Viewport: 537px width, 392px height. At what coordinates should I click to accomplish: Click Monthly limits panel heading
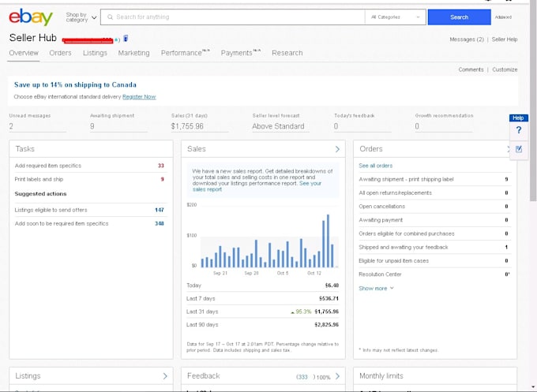(x=381, y=376)
